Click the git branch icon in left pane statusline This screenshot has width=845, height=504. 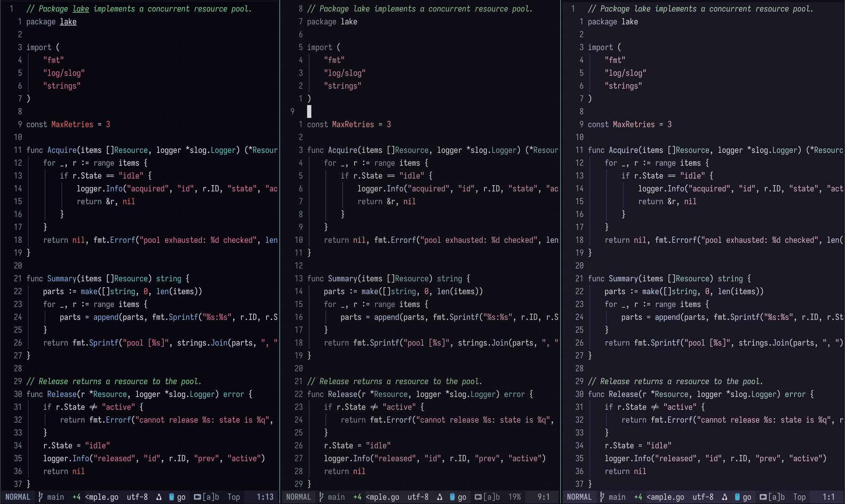tap(41, 497)
